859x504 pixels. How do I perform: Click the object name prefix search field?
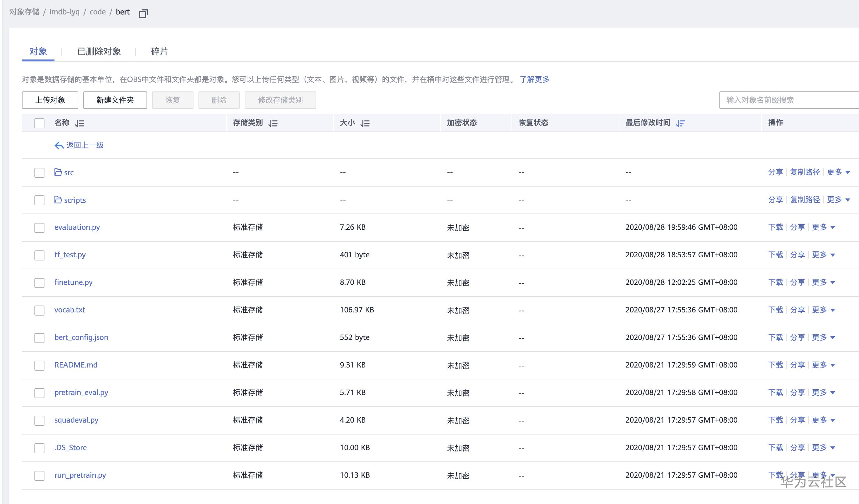[784, 100]
